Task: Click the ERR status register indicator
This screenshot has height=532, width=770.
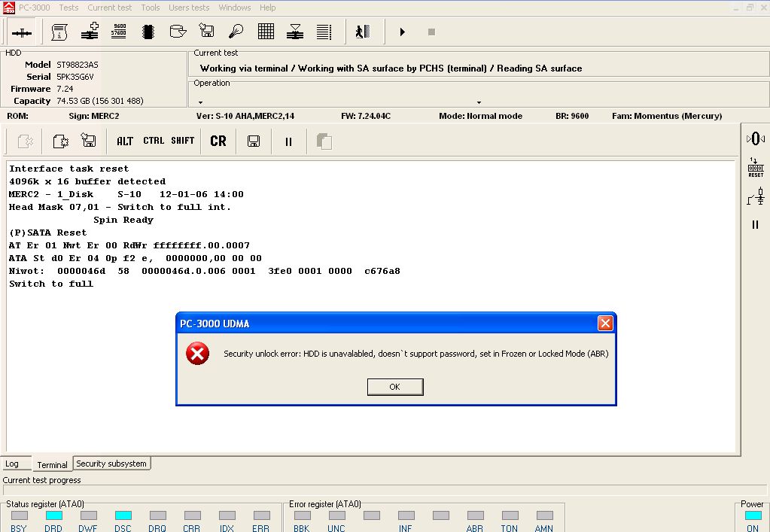Action: [261, 515]
